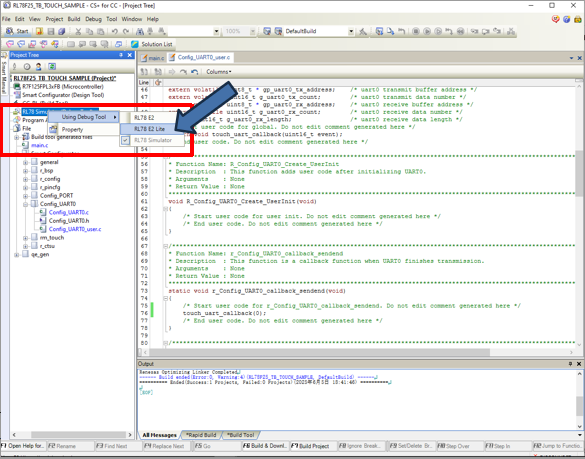Select Config_UART0_user.c in the tree
Screen dimensions: 585x459
(75, 229)
